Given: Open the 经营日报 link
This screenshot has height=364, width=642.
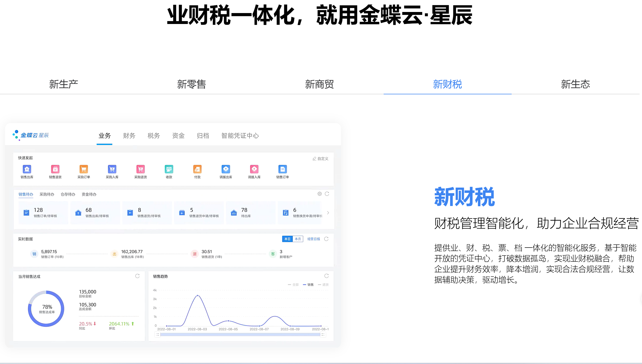Looking at the screenshot, I should [314, 239].
